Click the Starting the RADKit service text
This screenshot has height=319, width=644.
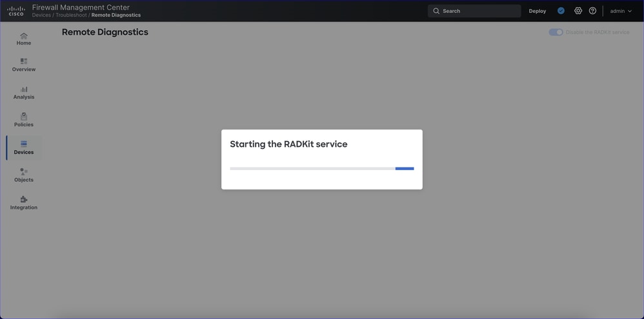pyautogui.click(x=288, y=144)
